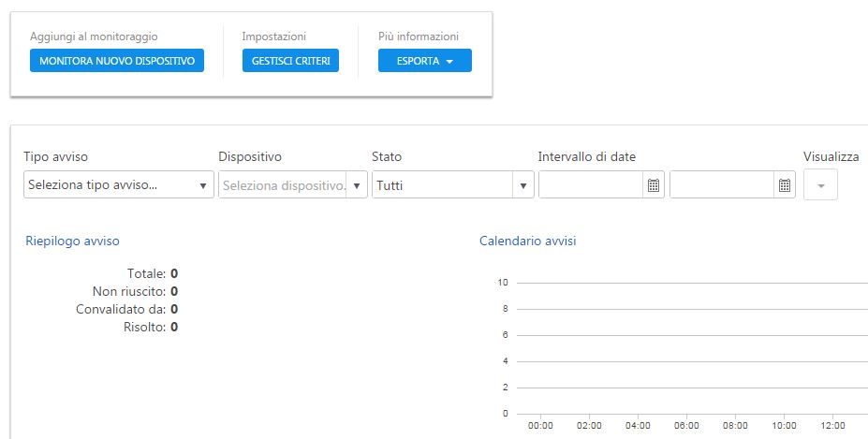Click the 00:00 label on chart axis
The height and width of the screenshot is (439, 868).
tap(540, 425)
